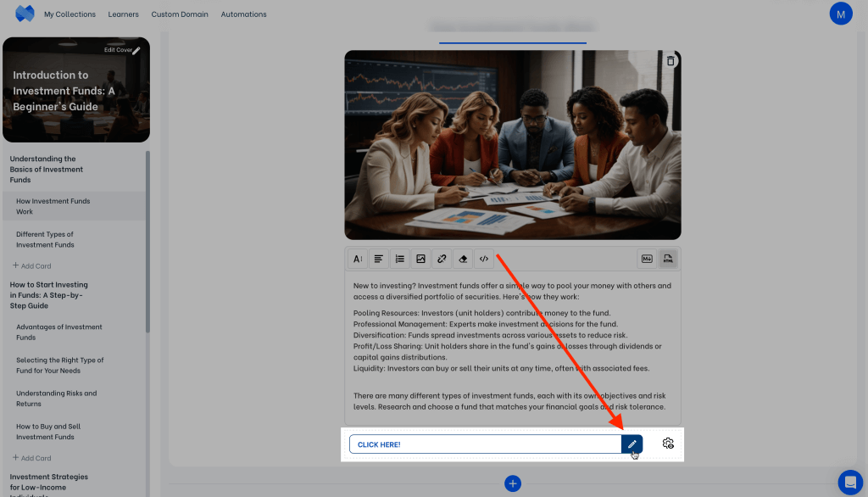Click the insert image toolbar icon
This screenshot has width=868, height=497.
[x=420, y=259]
